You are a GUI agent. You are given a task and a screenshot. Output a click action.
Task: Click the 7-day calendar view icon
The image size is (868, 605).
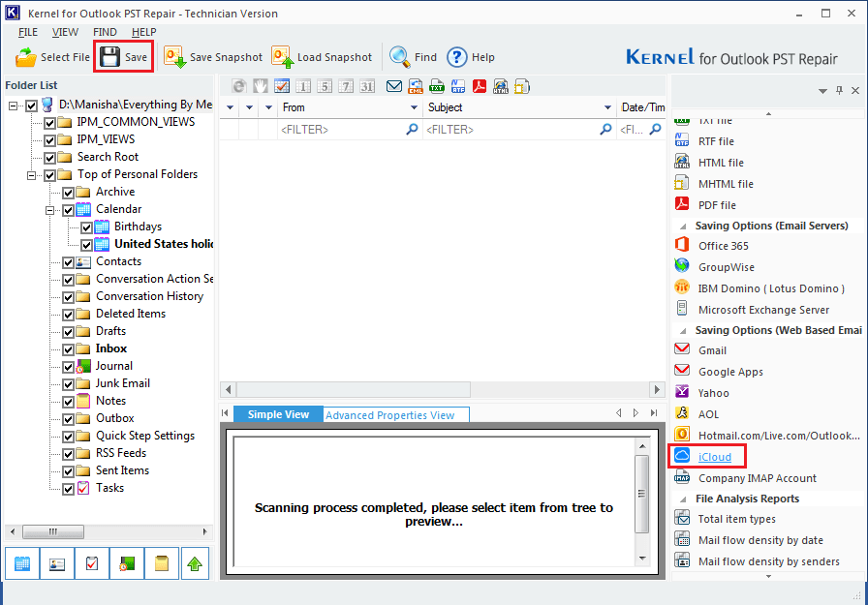pos(346,86)
